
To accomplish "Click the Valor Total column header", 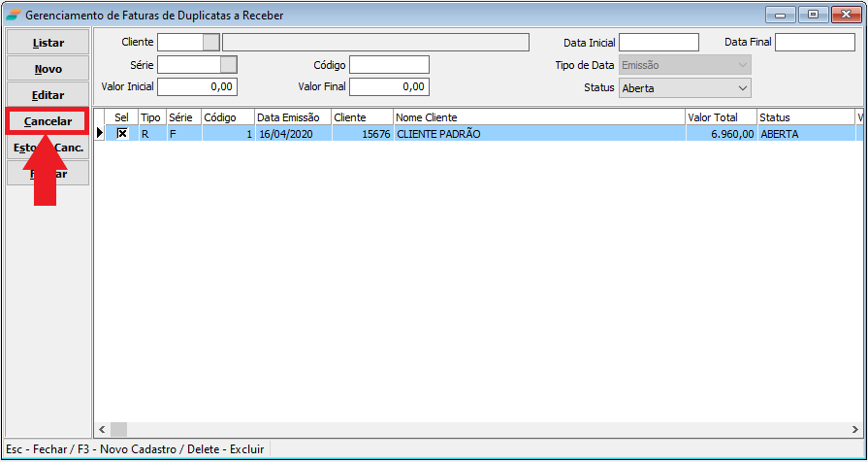I will pyautogui.click(x=720, y=117).
